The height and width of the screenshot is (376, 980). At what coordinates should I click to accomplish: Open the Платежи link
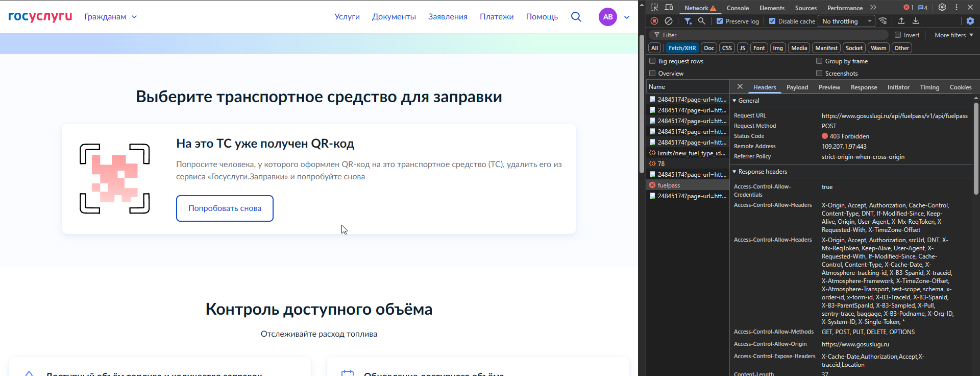tap(497, 17)
